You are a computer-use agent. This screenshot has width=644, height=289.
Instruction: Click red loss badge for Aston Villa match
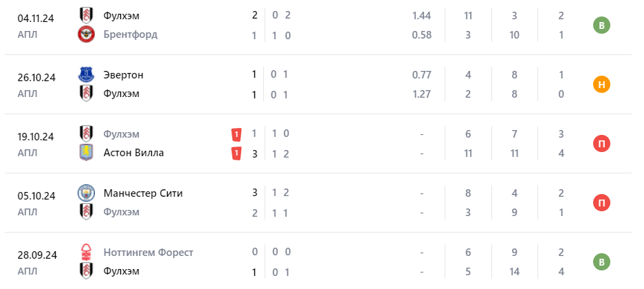(x=602, y=144)
